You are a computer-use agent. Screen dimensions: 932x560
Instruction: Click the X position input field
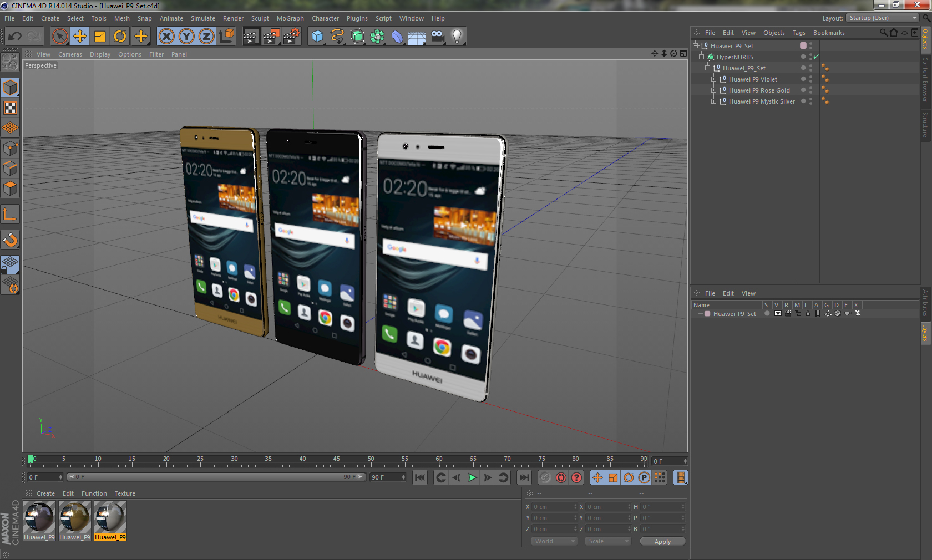[555, 507]
